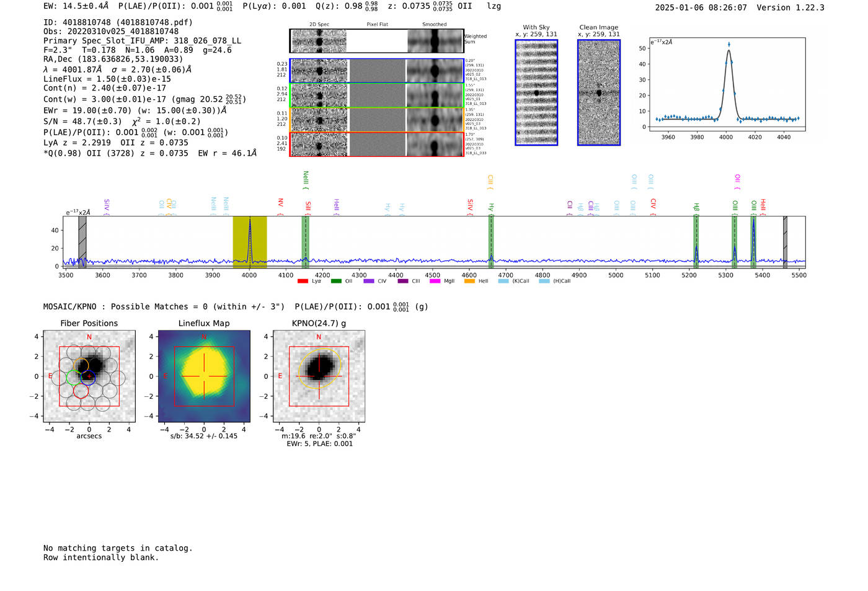Screen dimensions: 868x591
Task: Click the Q(z): 0.98 header value
Action: [347, 6]
